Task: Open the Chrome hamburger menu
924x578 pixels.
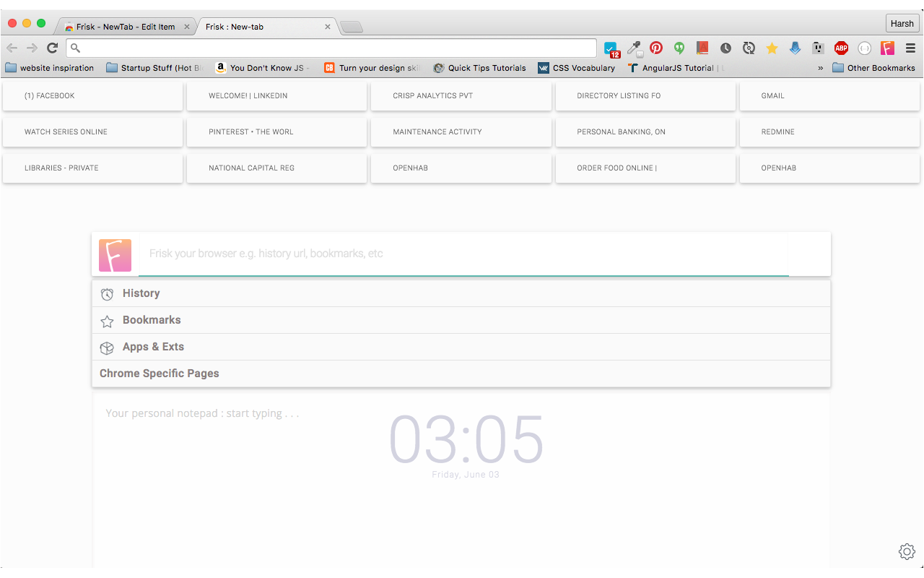Action: coord(910,48)
